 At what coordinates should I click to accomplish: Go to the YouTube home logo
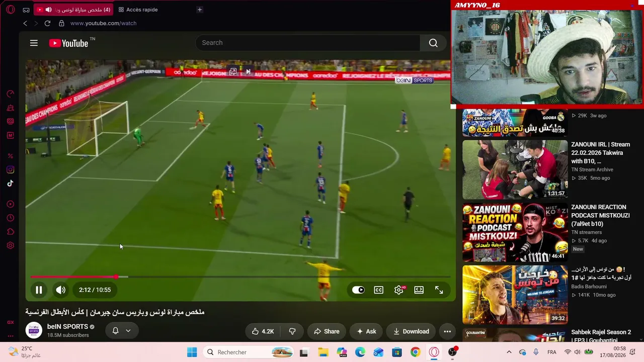click(x=68, y=43)
